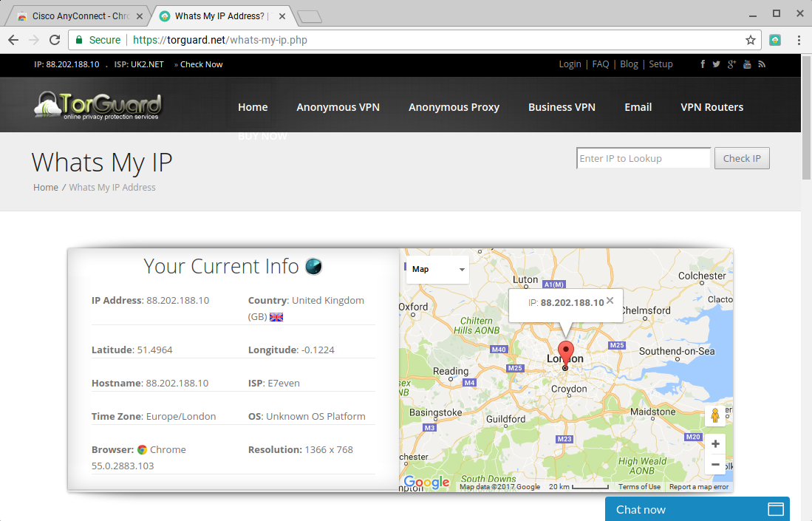Bookmark this page with the star icon
This screenshot has height=521, width=812.
pyautogui.click(x=751, y=40)
